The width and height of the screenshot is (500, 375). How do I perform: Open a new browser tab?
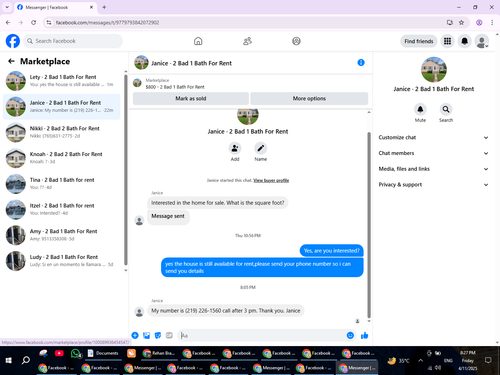pos(104,7)
